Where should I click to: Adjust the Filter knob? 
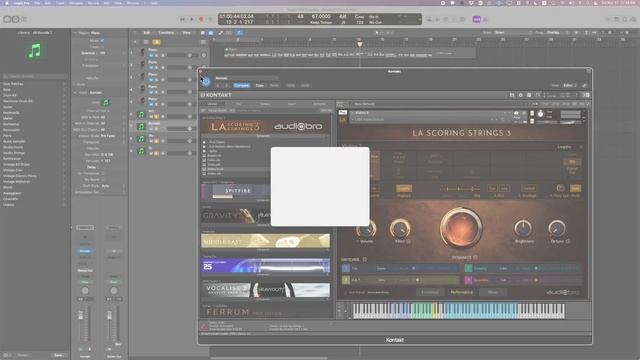400,229
